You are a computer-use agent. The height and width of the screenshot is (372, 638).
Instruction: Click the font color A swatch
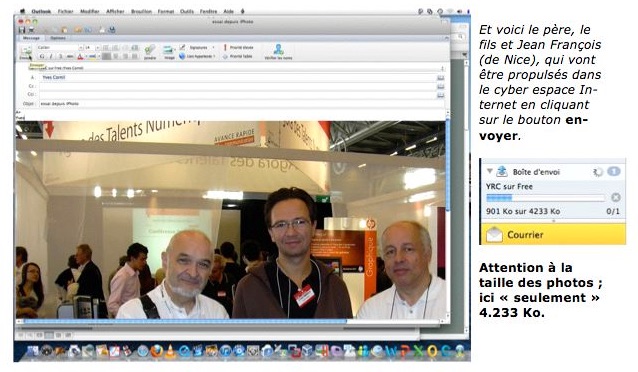pos(80,57)
